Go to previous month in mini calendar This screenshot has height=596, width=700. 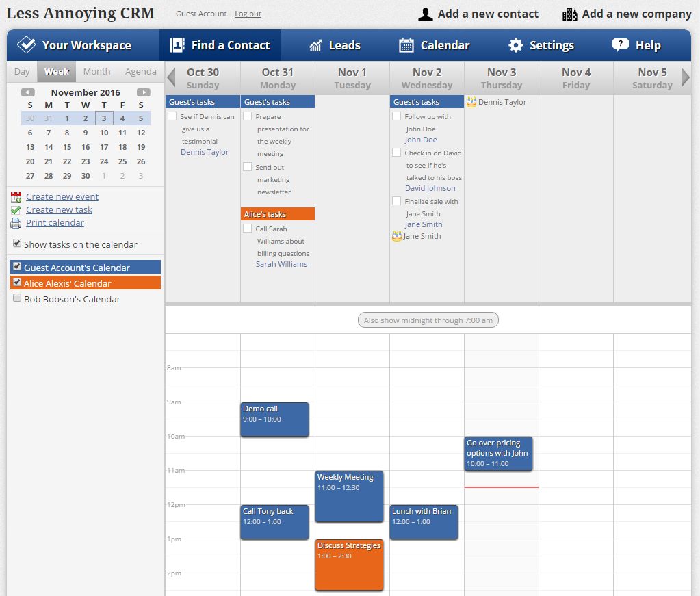pyautogui.click(x=27, y=92)
